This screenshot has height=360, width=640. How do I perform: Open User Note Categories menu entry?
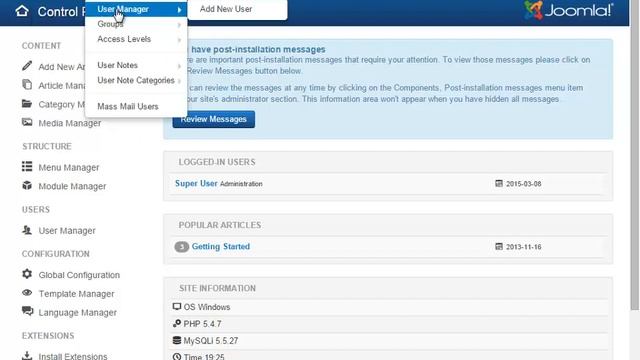point(136,80)
